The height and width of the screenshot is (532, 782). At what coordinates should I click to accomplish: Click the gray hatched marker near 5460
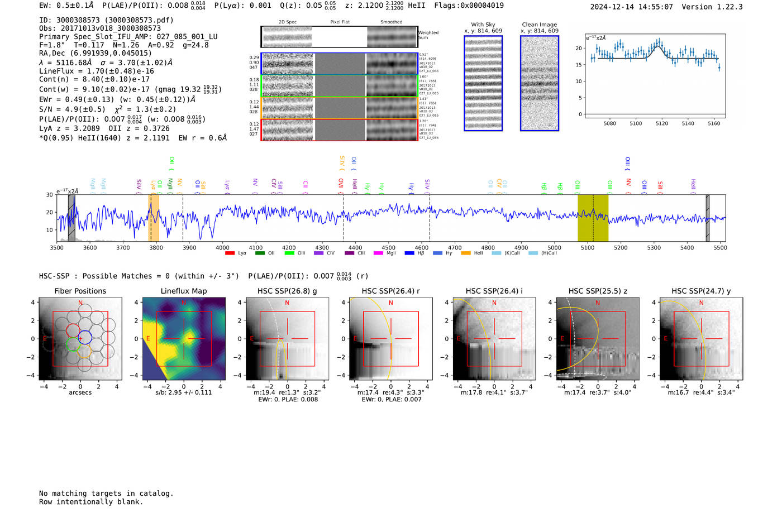pos(708,218)
